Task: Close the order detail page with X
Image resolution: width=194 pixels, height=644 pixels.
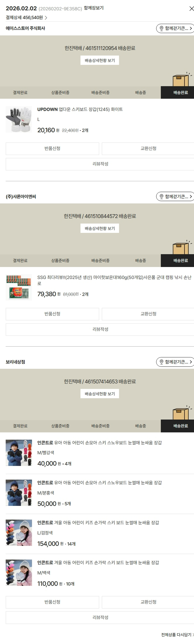Action: click(191, 9)
